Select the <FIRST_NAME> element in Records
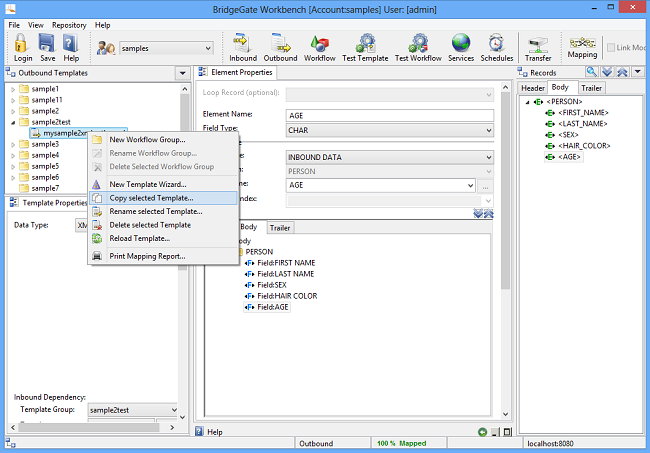Screen dimensions: 650x453 [x=583, y=113]
